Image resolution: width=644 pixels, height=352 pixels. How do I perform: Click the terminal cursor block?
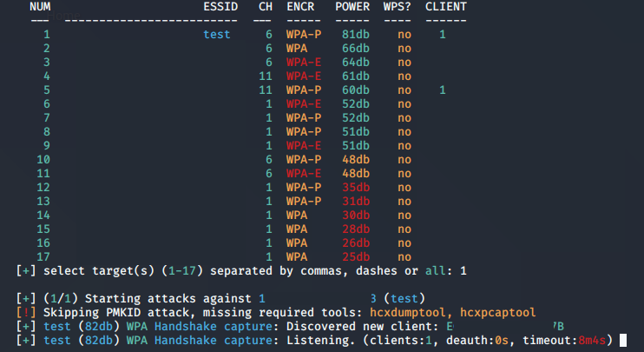click(x=623, y=340)
